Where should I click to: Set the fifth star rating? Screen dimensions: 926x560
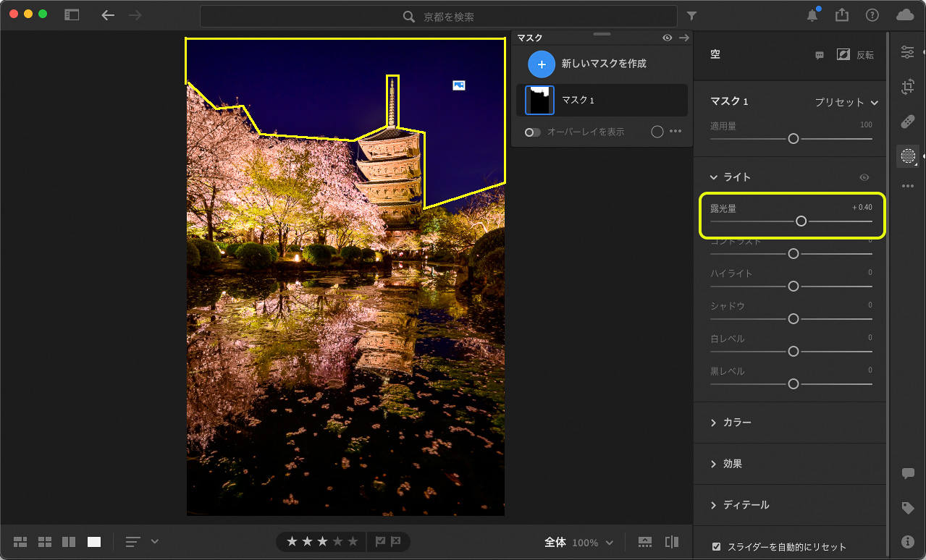pos(353,542)
